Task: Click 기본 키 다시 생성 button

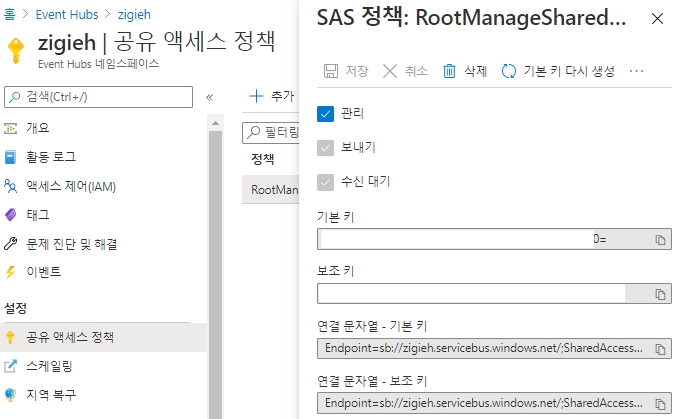Action: [558, 71]
